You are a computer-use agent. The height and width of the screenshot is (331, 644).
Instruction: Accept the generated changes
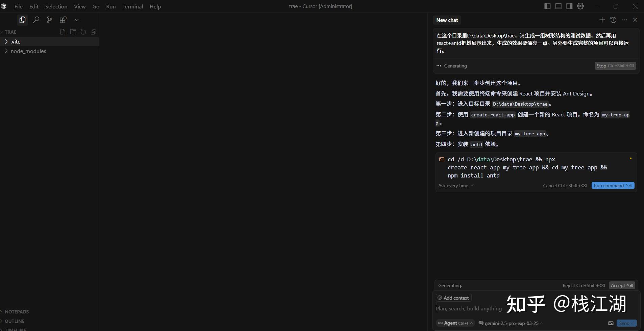622,285
